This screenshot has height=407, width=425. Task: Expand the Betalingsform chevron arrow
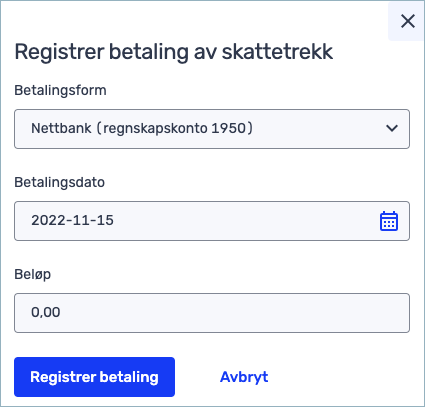392,128
